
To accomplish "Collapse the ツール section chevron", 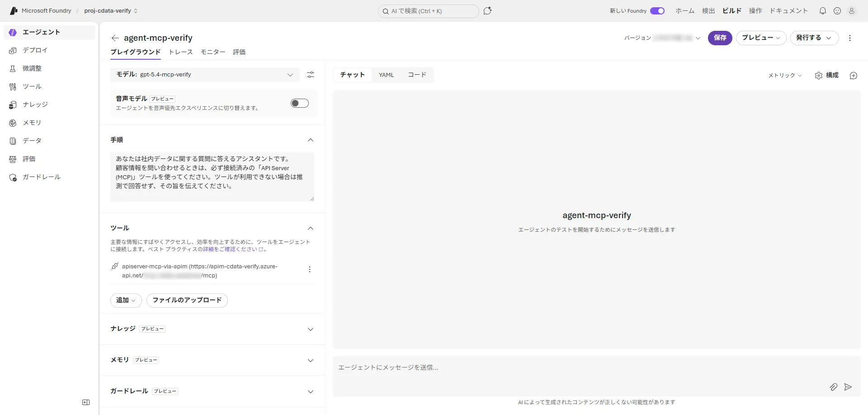I will pos(311,228).
